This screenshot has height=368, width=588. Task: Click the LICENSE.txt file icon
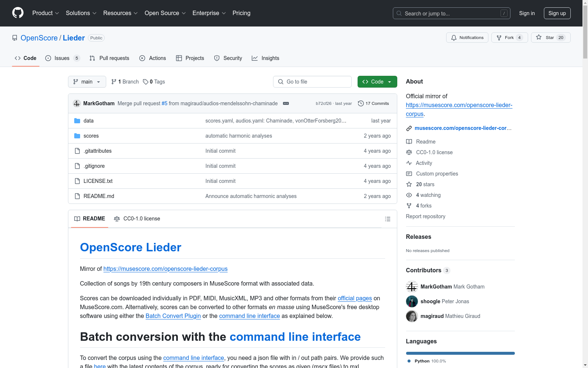pyautogui.click(x=77, y=181)
